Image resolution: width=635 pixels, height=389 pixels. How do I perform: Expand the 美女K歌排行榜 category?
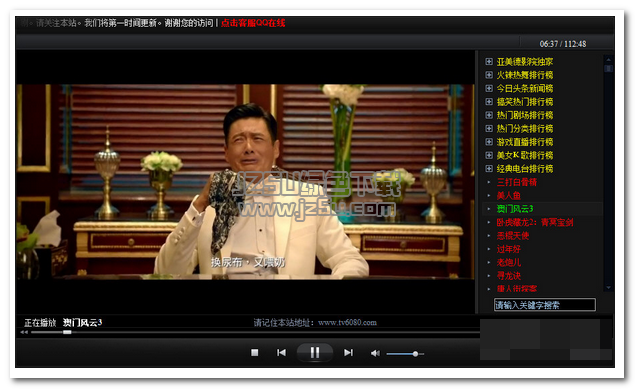click(489, 155)
